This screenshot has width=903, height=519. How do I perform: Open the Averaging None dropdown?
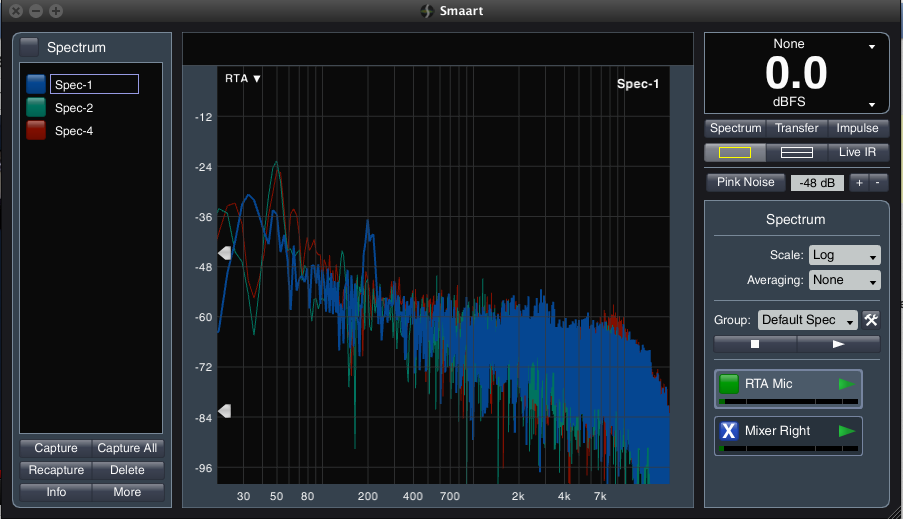tap(845, 280)
